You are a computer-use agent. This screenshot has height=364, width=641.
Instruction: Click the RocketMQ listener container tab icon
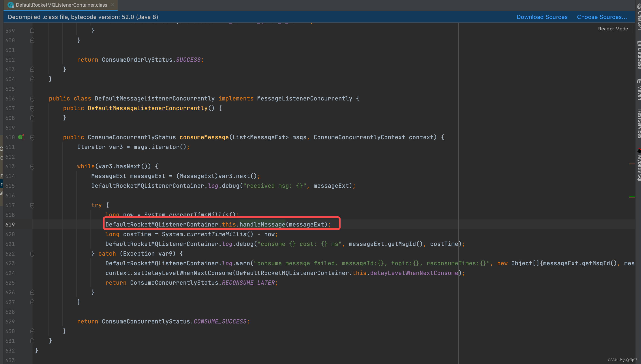[10, 4]
